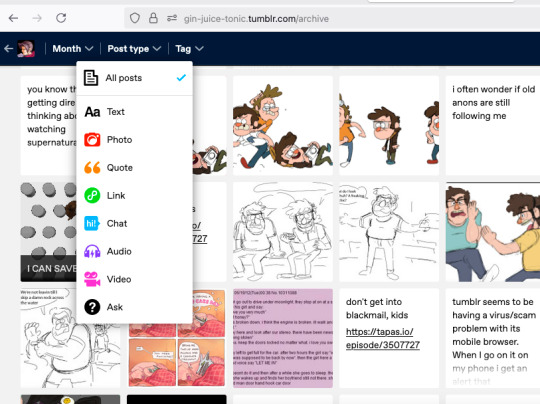The height and width of the screenshot is (404, 540).
Task: Open site permissions settings icon
Action: (x=172, y=18)
